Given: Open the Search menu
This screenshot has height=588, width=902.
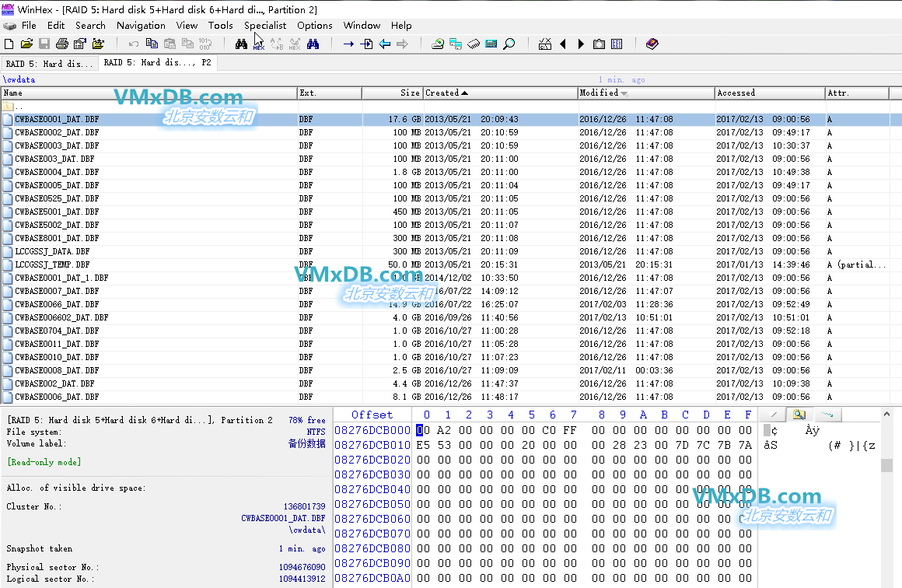Looking at the screenshot, I should point(90,26).
